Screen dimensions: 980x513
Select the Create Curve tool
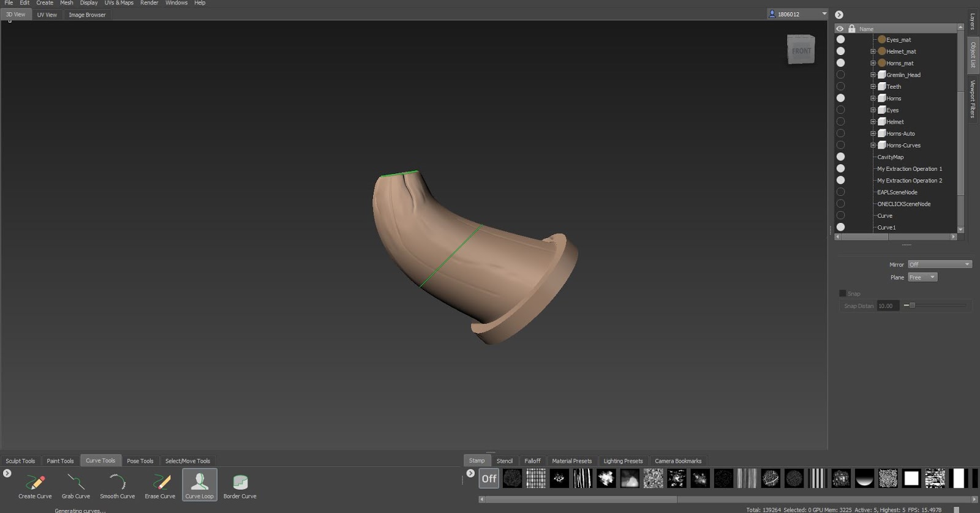(x=35, y=486)
